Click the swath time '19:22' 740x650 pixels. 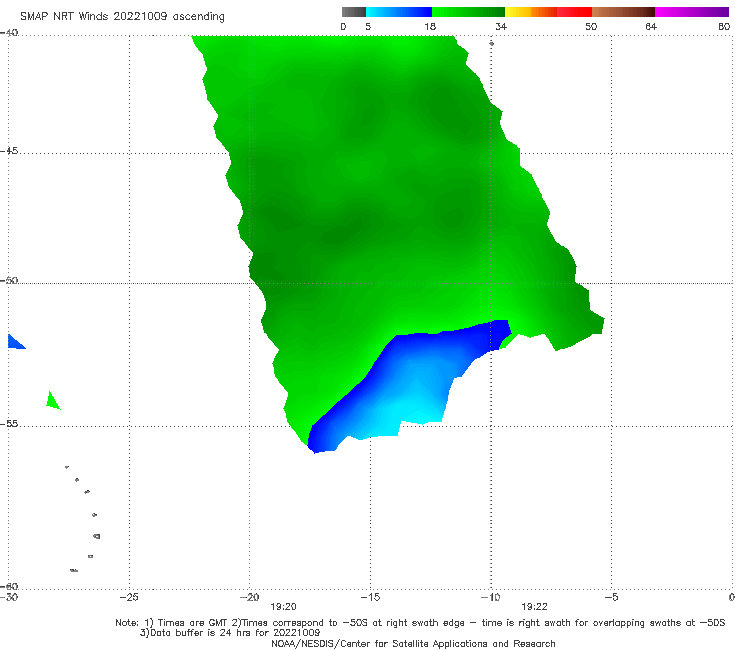pyautogui.click(x=534, y=607)
